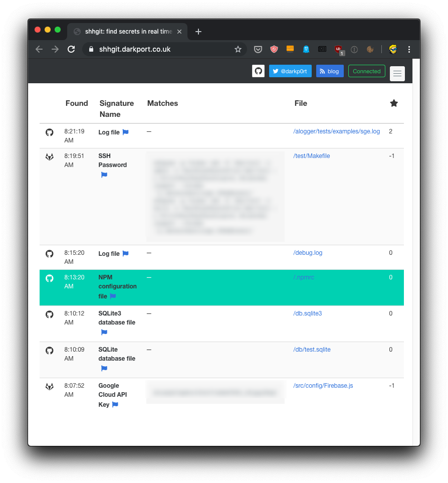
Task: Click the blog button
Action: [330, 71]
